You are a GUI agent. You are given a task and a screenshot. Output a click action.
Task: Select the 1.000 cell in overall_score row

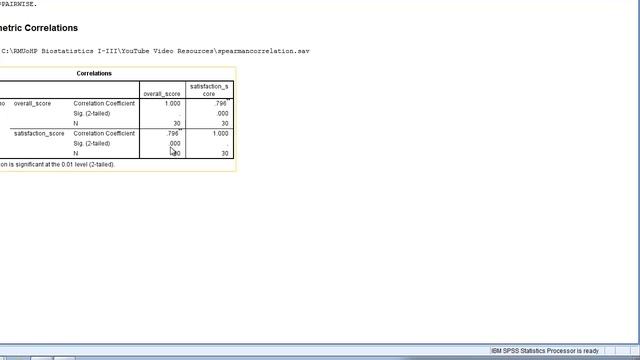tap(172, 104)
